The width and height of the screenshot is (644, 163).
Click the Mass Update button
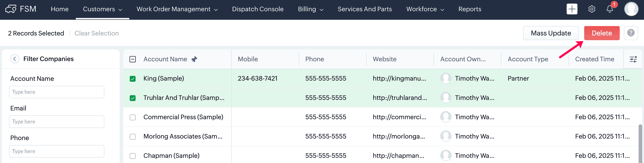pos(550,33)
